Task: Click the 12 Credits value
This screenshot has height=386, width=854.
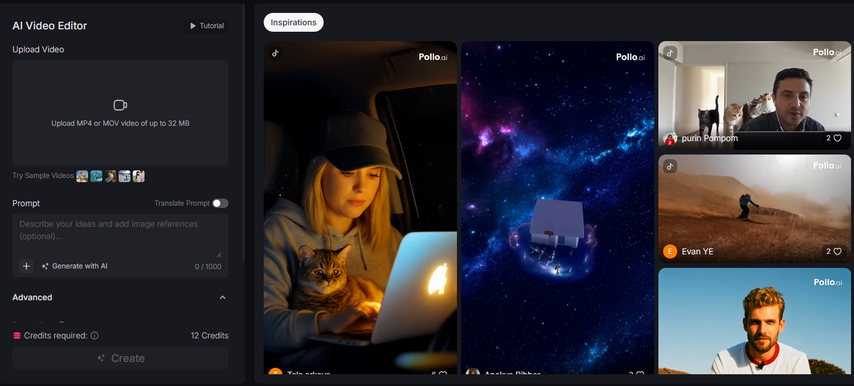Action: click(210, 335)
